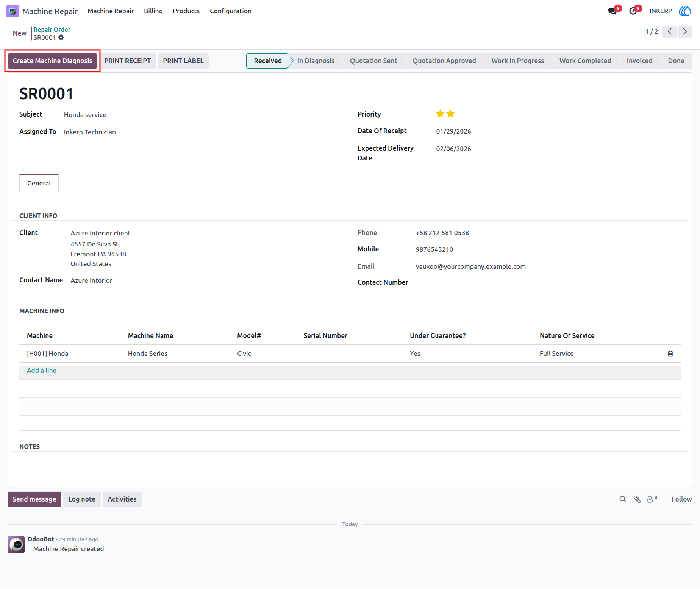Set status to Quotation Sent
Screen dimensions: 700x589
373,61
